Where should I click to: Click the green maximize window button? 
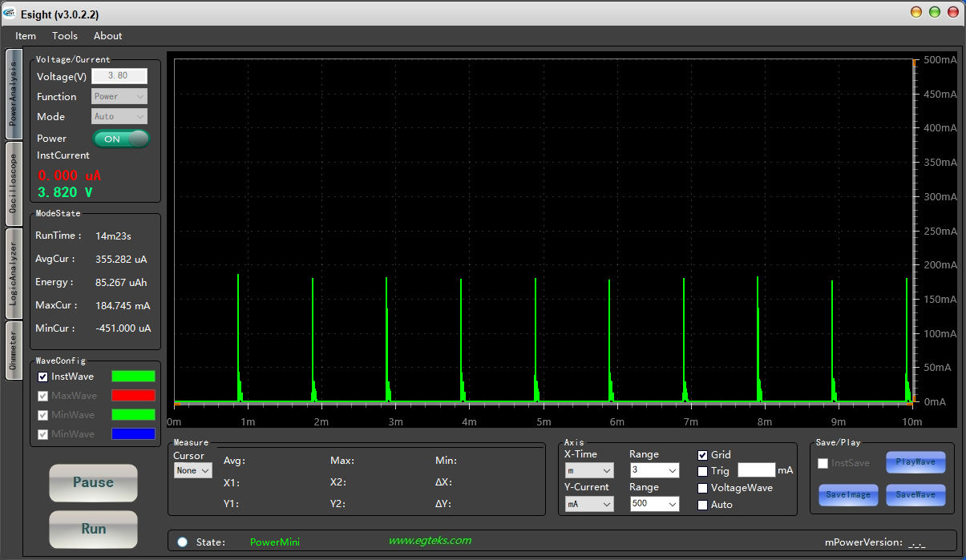[935, 12]
